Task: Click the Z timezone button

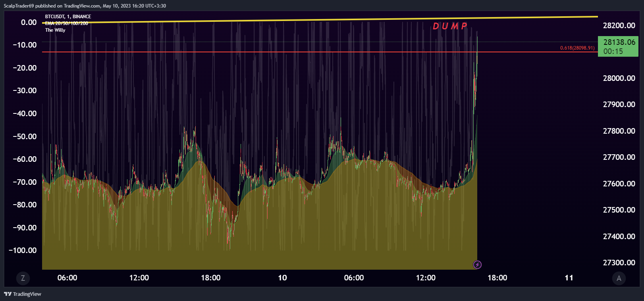Action: [x=23, y=278]
